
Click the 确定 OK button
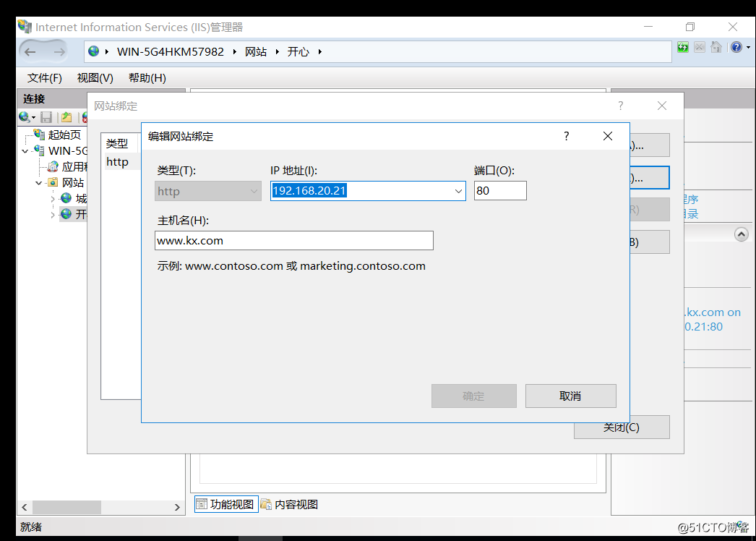pos(474,396)
